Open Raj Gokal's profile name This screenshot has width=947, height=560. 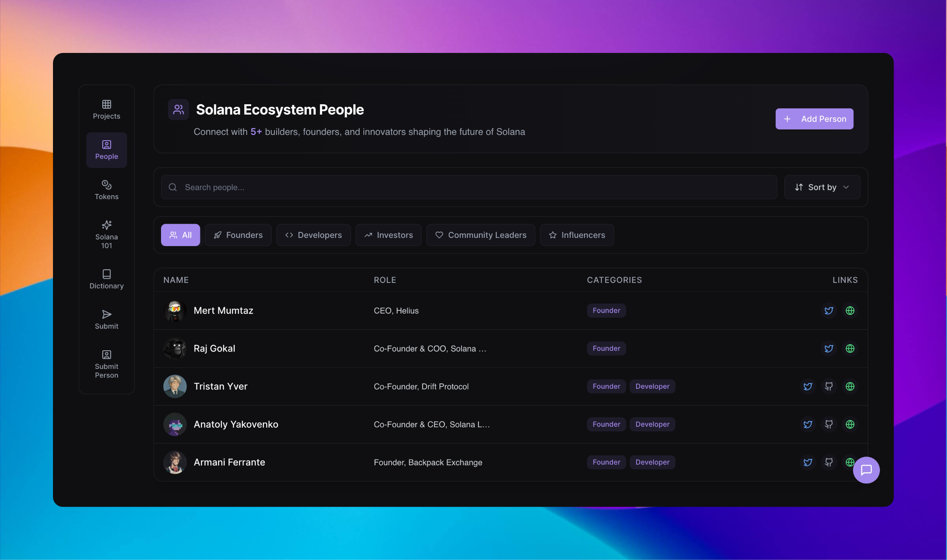point(214,349)
